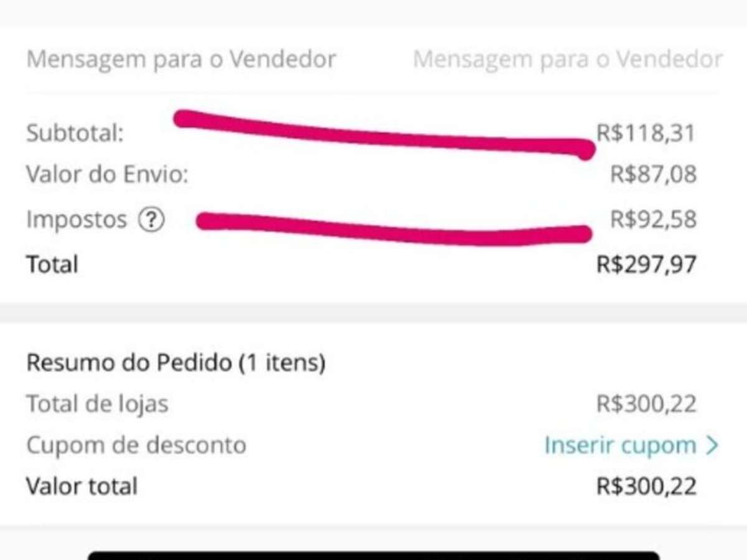Click the Impostos label text
Viewport: 747px width, 560px height.
(77, 220)
